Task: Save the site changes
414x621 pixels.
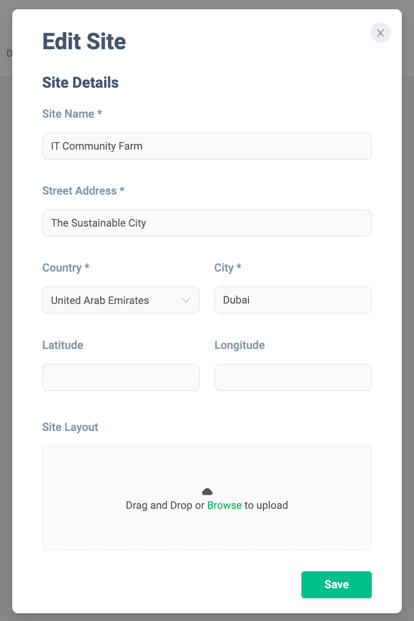Action: point(336,585)
